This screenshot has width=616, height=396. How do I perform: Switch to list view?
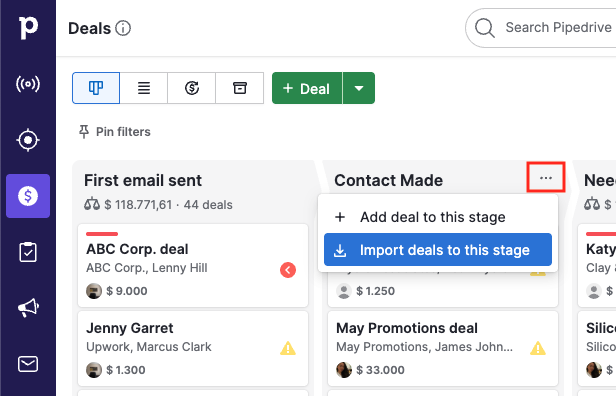tap(144, 88)
